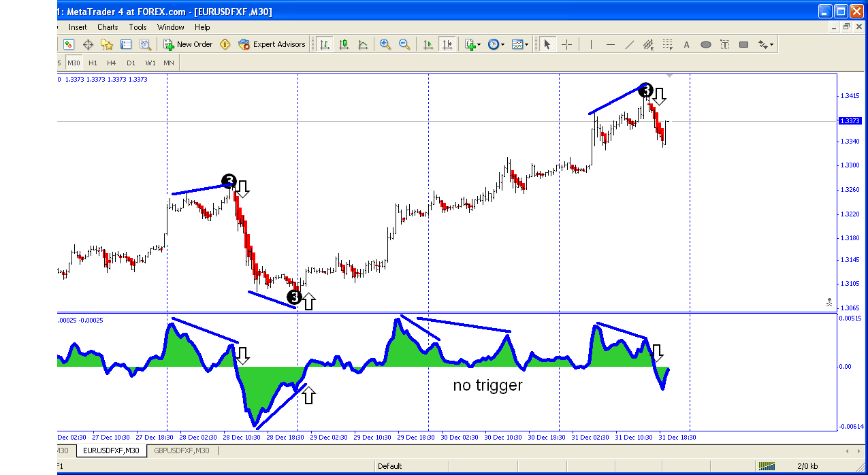Click the Default profile in status bar
This screenshot has width=868, height=475.
pyautogui.click(x=390, y=466)
